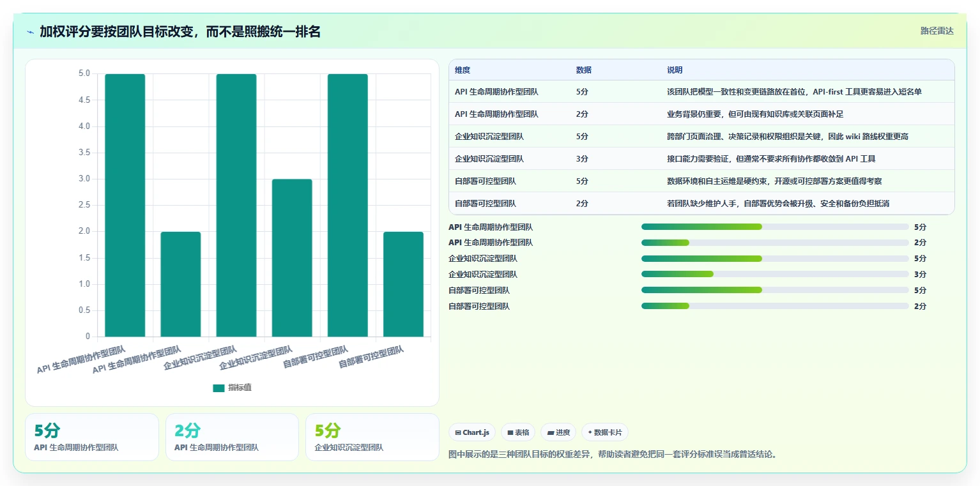Click the 说明 column header

[675, 70]
